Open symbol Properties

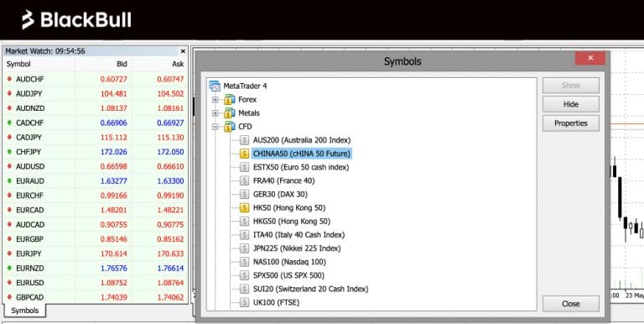(x=570, y=123)
